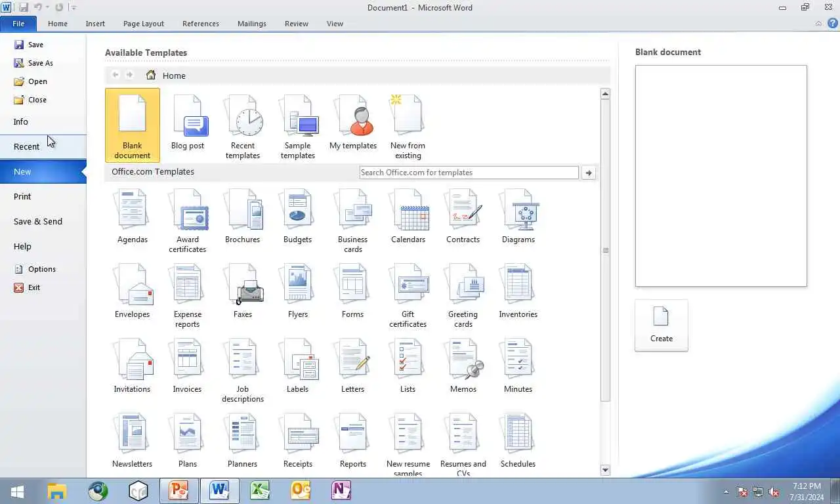This screenshot has width=840, height=504.
Task: Open Sample templates
Action: (x=298, y=125)
